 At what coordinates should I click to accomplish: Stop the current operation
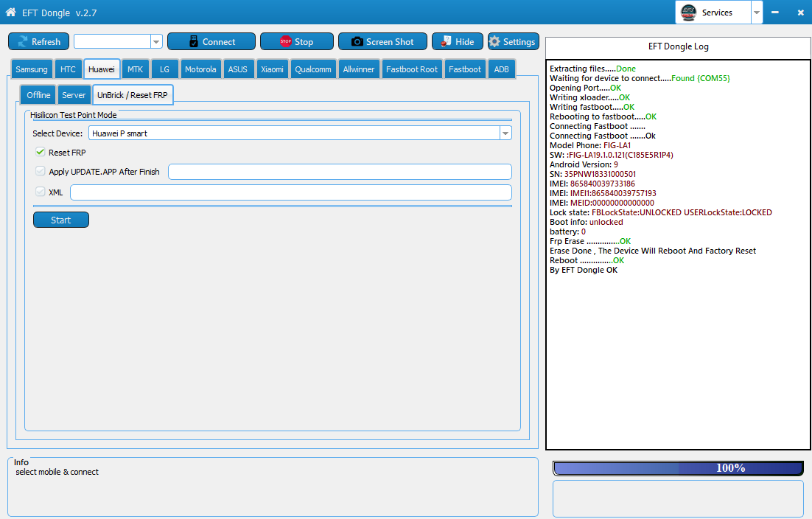pyautogui.click(x=297, y=41)
